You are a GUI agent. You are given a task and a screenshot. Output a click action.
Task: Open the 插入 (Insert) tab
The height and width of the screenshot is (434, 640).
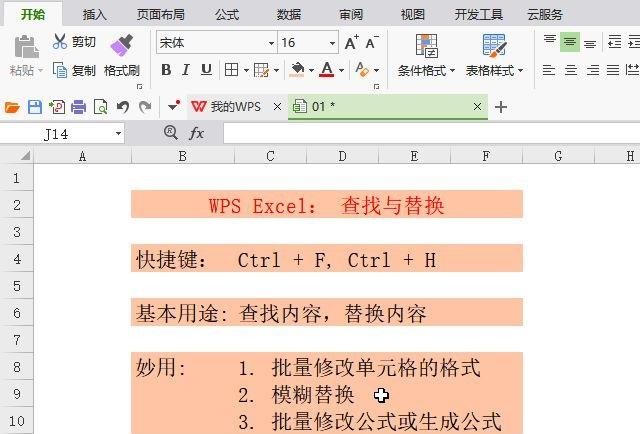[95, 15]
